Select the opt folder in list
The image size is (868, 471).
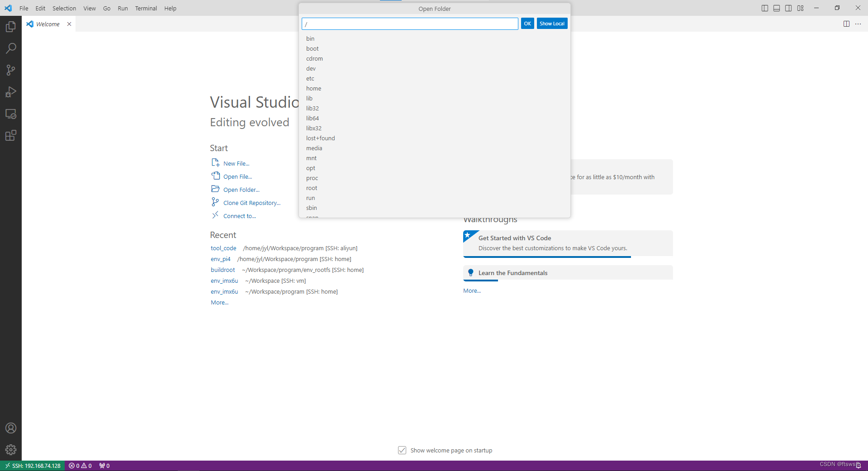click(435, 168)
